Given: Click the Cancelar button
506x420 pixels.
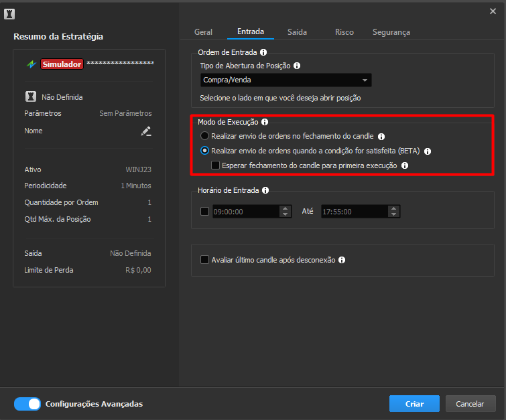Looking at the screenshot, I should tap(470, 403).
